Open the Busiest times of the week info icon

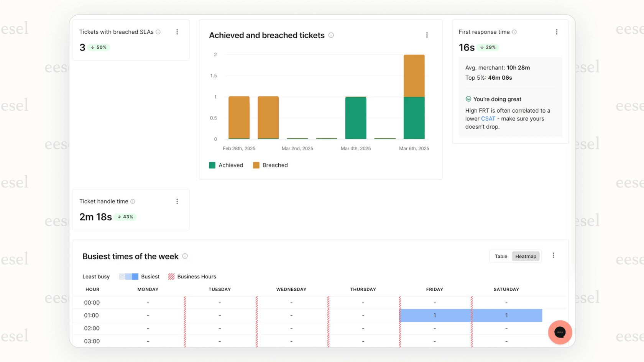pyautogui.click(x=185, y=256)
